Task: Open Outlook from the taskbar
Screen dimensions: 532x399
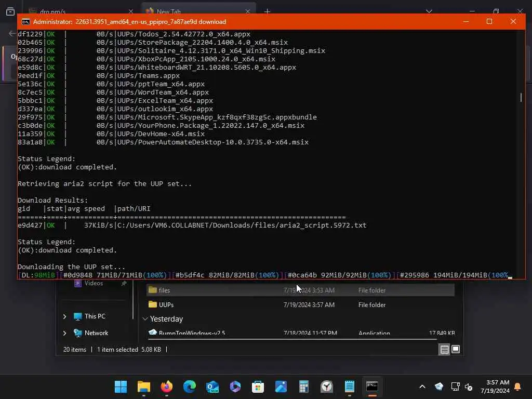Action: (212, 387)
